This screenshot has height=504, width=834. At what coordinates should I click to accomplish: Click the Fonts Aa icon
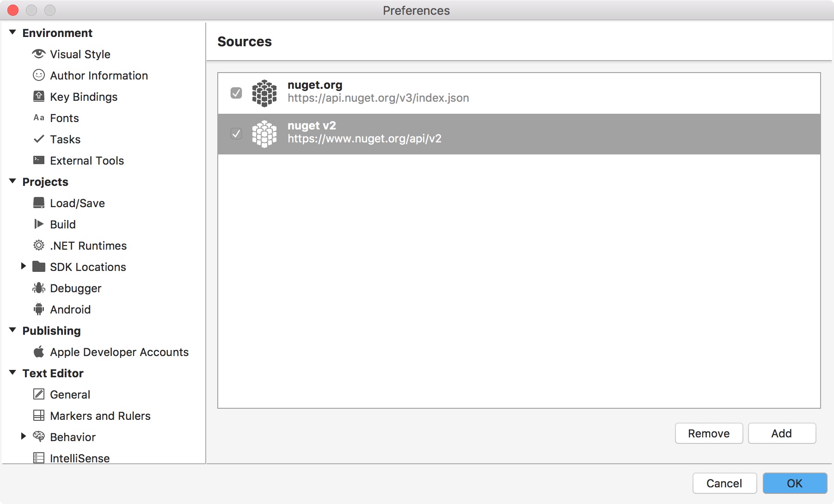[x=39, y=118]
